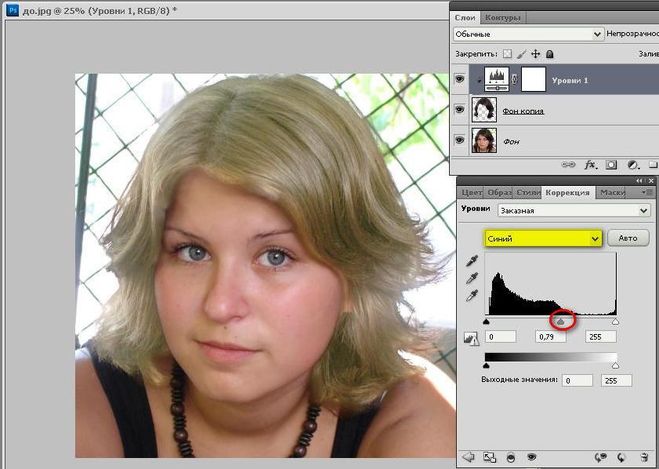Image resolution: width=659 pixels, height=469 pixels.
Task: Toggle adjustment layer visibility eye in Коррекция panel
Action: [x=532, y=457]
